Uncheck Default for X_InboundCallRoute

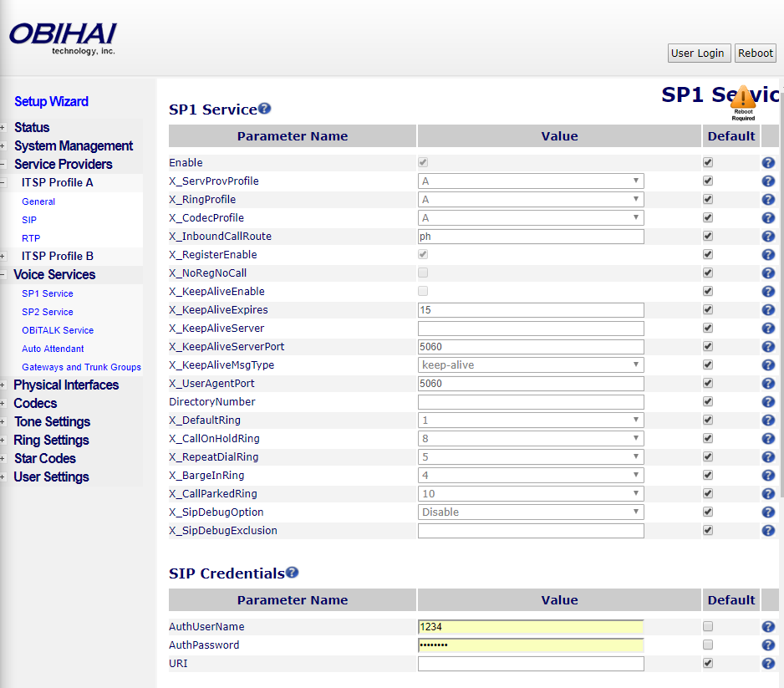(707, 236)
